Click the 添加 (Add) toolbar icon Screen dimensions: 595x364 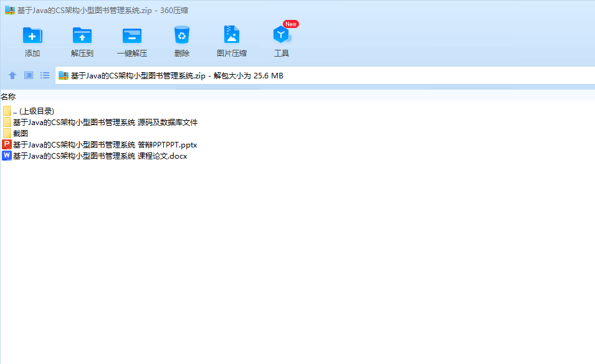tap(32, 35)
